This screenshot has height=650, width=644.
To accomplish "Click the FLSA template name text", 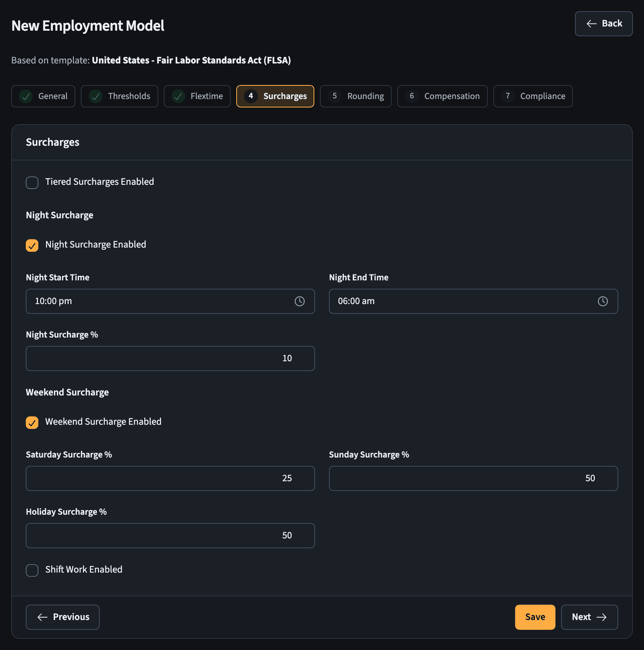I will click(x=191, y=60).
